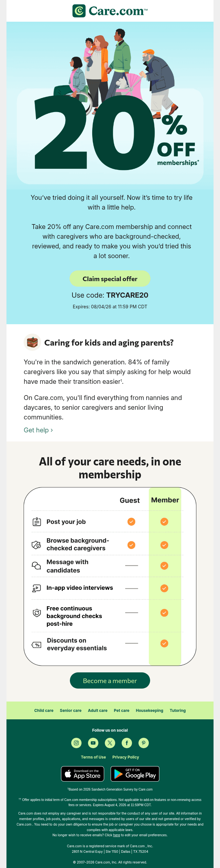Screen dimensions: 220x868
Task: Follow the Get help chevron link
Action: (38, 430)
